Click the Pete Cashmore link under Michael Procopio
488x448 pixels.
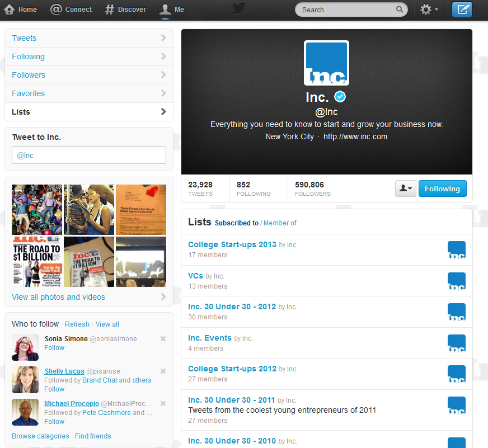(x=106, y=412)
